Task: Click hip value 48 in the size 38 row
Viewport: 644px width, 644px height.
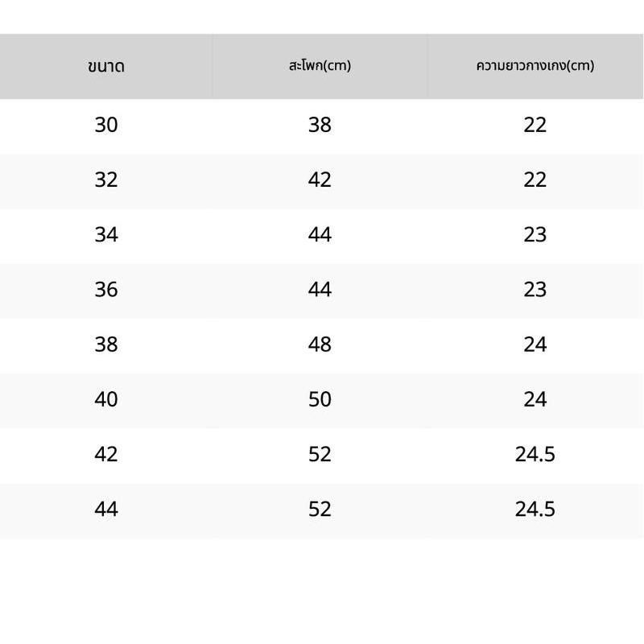Action: [x=320, y=345]
